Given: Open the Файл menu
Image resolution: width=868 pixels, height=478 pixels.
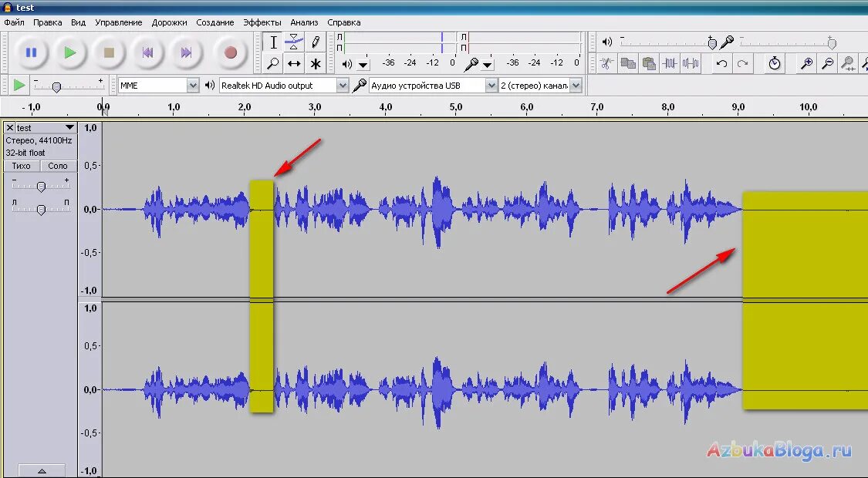Looking at the screenshot, I should (15, 22).
